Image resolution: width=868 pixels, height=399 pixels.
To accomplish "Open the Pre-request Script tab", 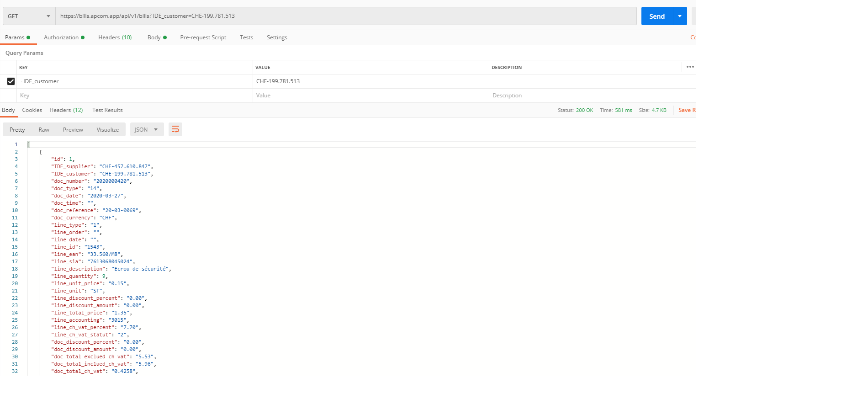I will [203, 37].
